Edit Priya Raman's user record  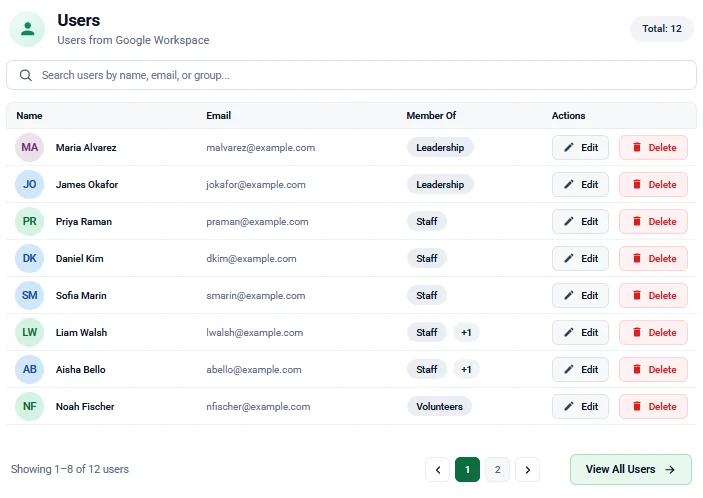pos(580,221)
